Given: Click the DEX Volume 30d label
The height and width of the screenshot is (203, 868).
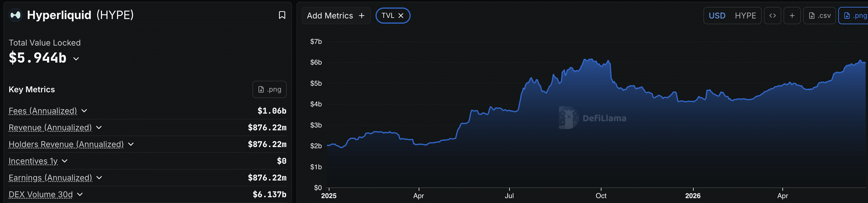Looking at the screenshot, I should pyautogui.click(x=41, y=195).
